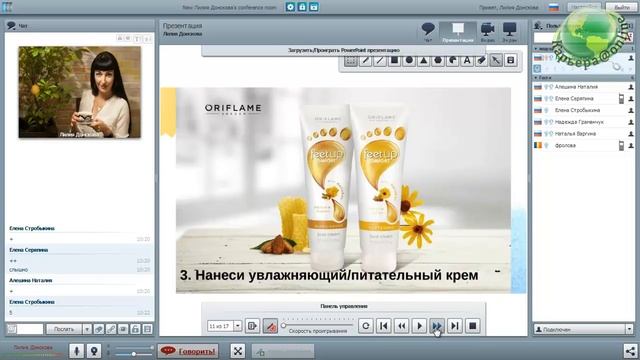
Task: Click the person icon next to Наталья Варгина
Action: coord(631,134)
